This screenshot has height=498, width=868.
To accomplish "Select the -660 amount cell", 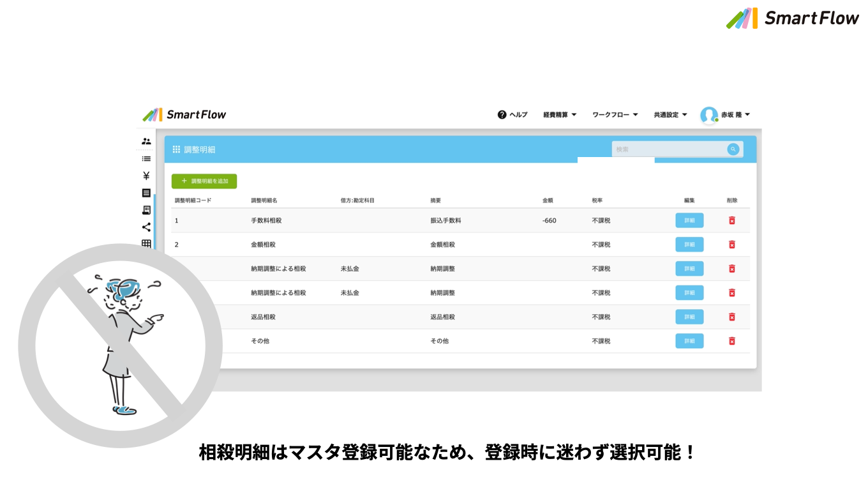I will (x=549, y=220).
